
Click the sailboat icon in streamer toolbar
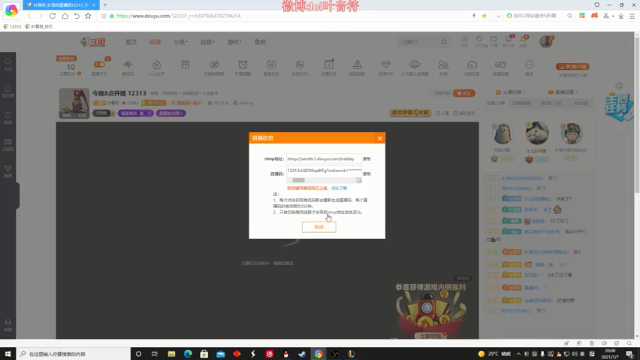[x=357, y=64]
